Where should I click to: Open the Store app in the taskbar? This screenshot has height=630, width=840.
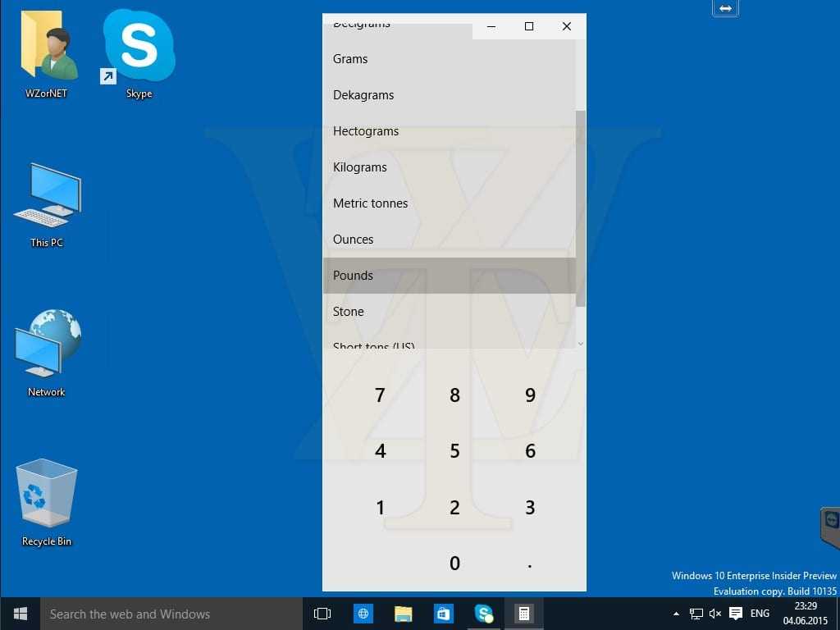click(x=444, y=614)
